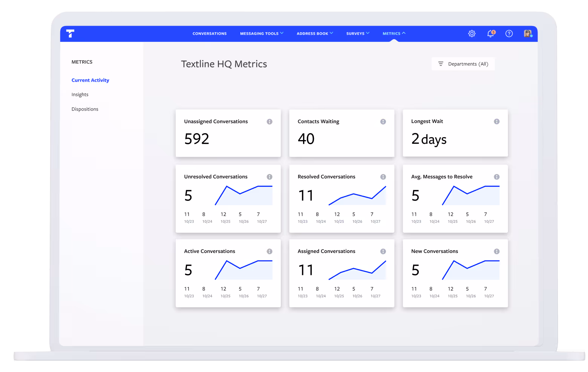Open the settings gear icon
This screenshot has height=372, width=588.
pos(472,34)
